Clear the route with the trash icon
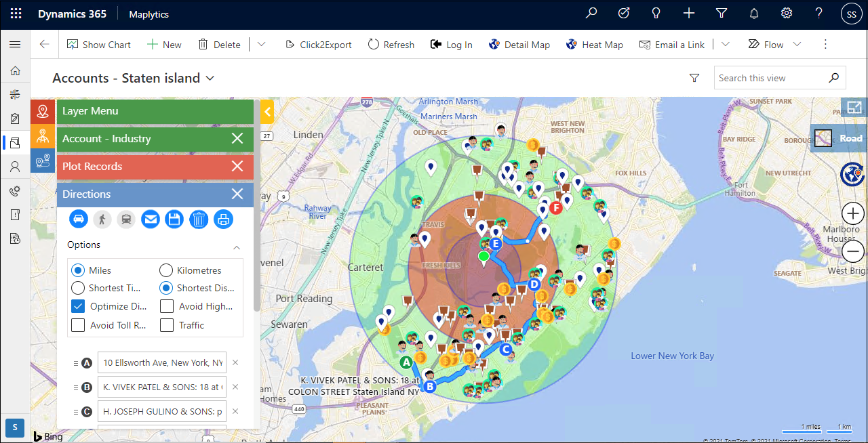Viewport: 868px width, 443px height. pos(199,219)
